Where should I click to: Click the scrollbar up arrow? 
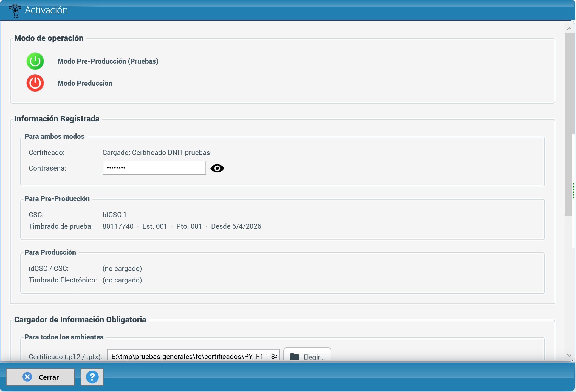pos(569,29)
